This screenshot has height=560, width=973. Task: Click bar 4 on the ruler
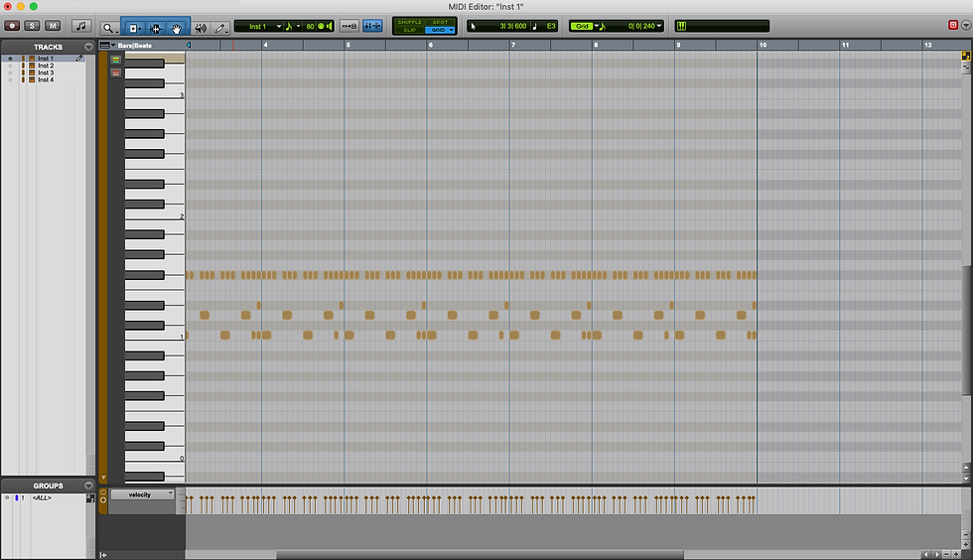[265, 45]
